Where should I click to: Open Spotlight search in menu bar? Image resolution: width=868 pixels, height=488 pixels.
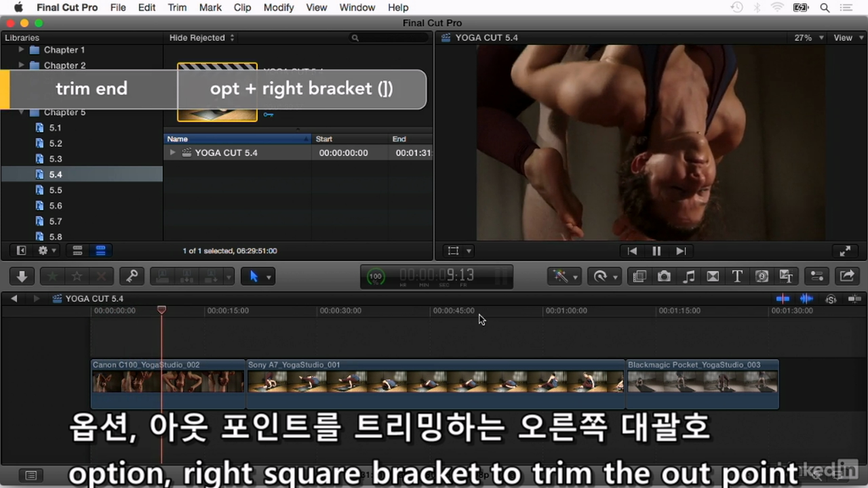click(x=825, y=7)
